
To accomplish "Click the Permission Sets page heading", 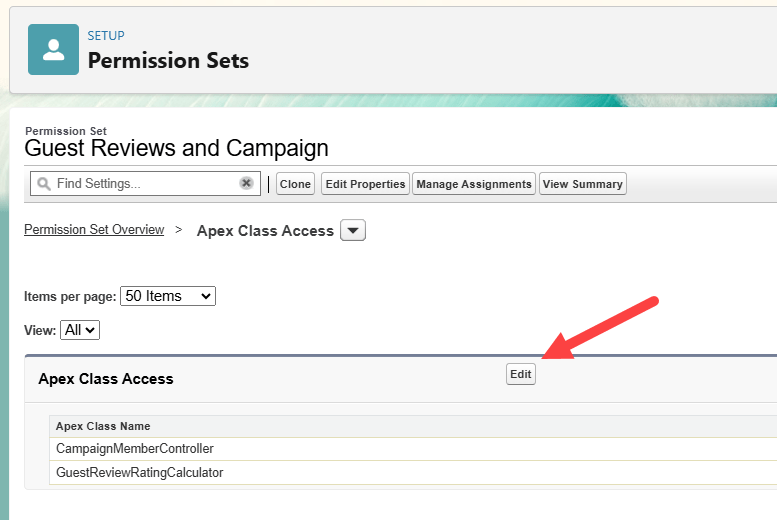I will coord(168,60).
